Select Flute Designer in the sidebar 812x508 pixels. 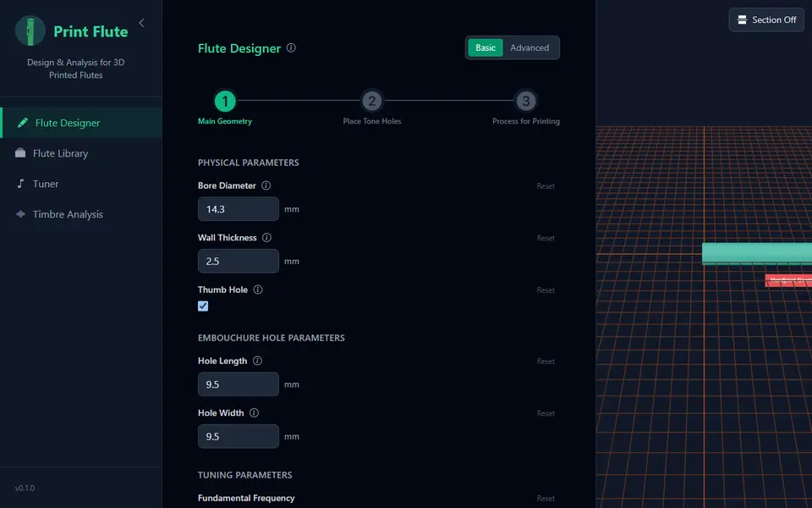coord(81,123)
